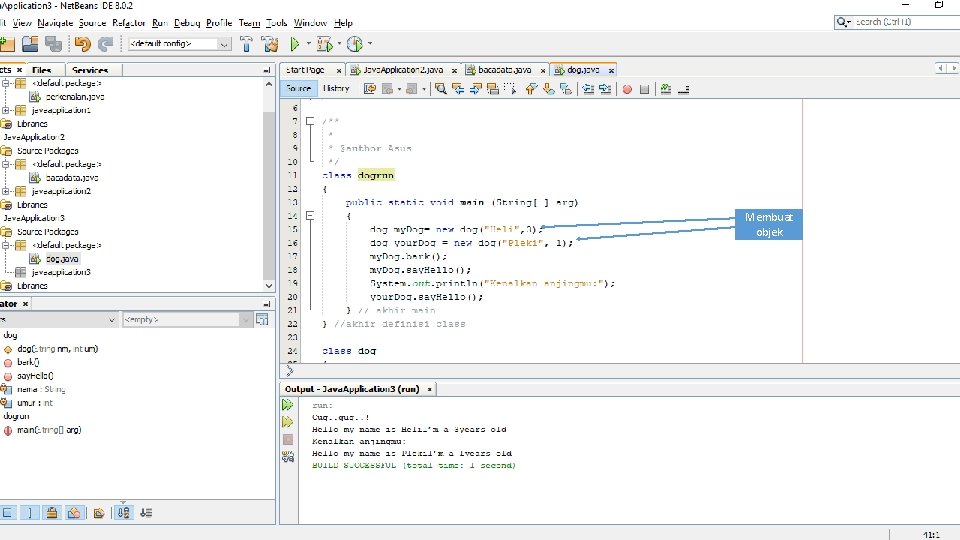
Task: Save all files with the disks icon
Action: (53, 43)
